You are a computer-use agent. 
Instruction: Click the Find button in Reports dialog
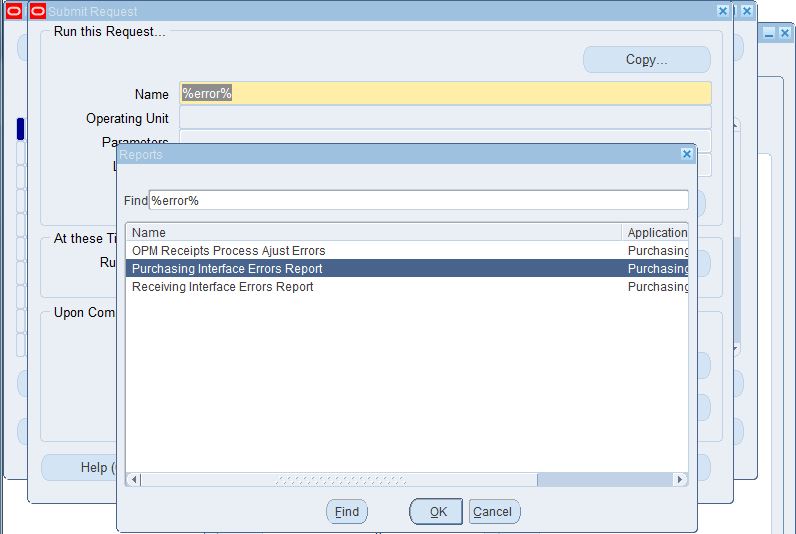[347, 512]
